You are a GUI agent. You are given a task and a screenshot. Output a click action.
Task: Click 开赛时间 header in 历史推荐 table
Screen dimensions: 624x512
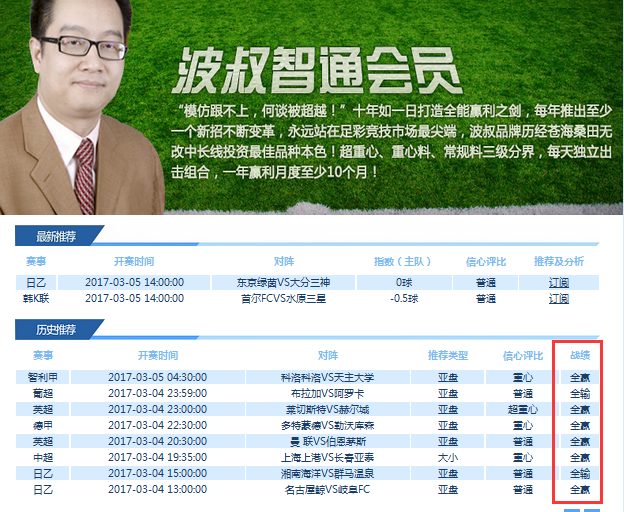tap(158, 355)
